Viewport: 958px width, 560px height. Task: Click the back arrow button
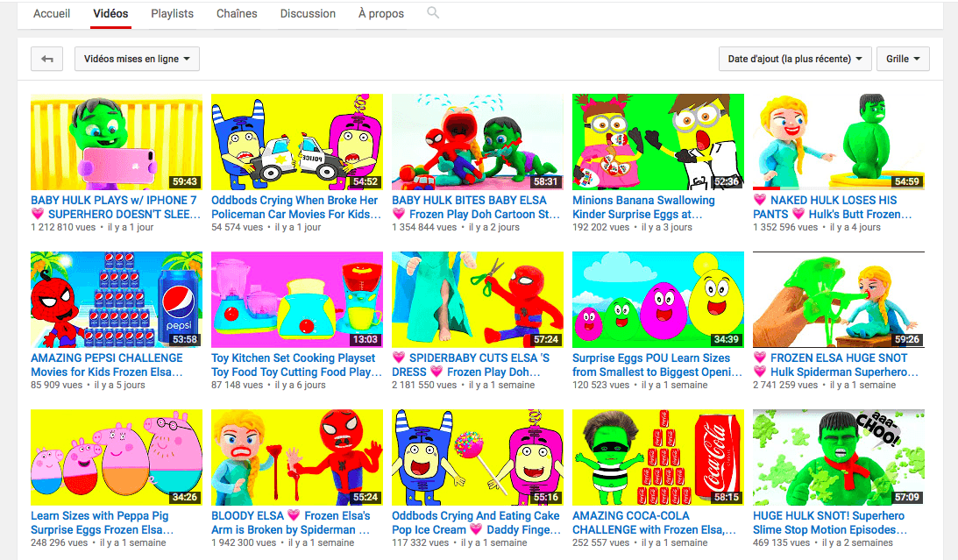tap(47, 60)
